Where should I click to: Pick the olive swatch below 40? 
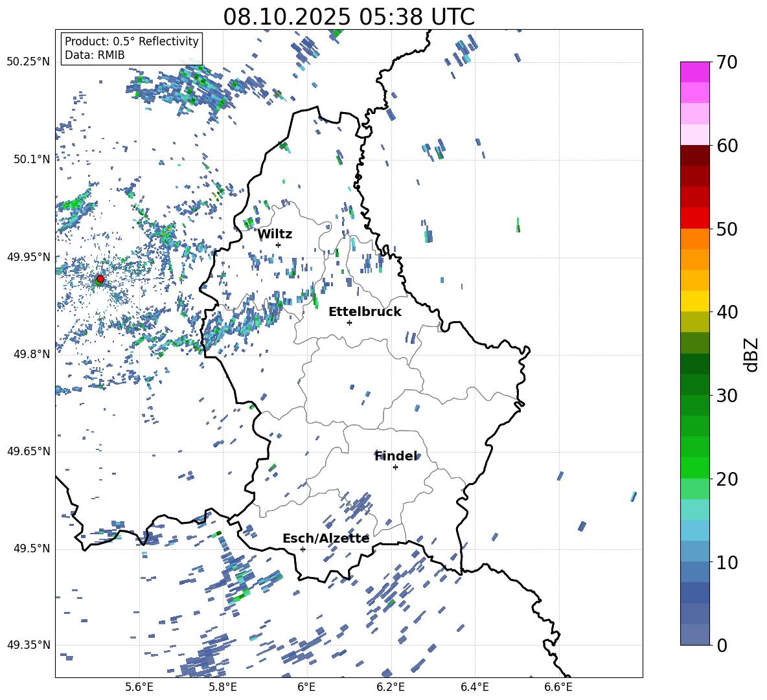695,322
